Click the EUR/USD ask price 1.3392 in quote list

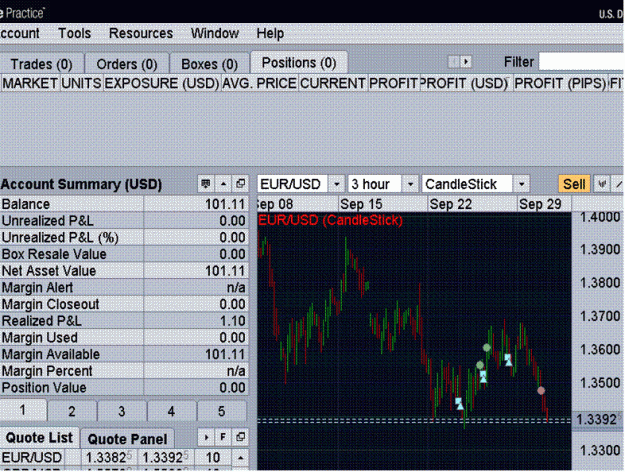(165, 458)
